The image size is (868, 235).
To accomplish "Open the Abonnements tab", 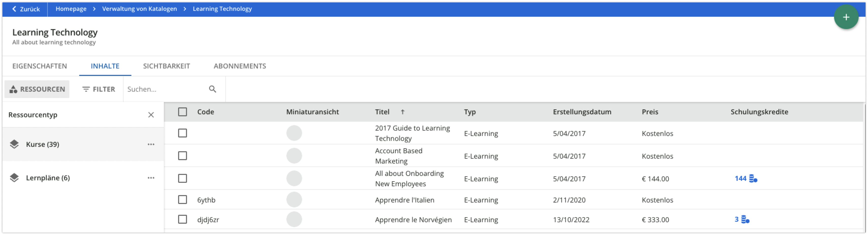I will pyautogui.click(x=240, y=66).
